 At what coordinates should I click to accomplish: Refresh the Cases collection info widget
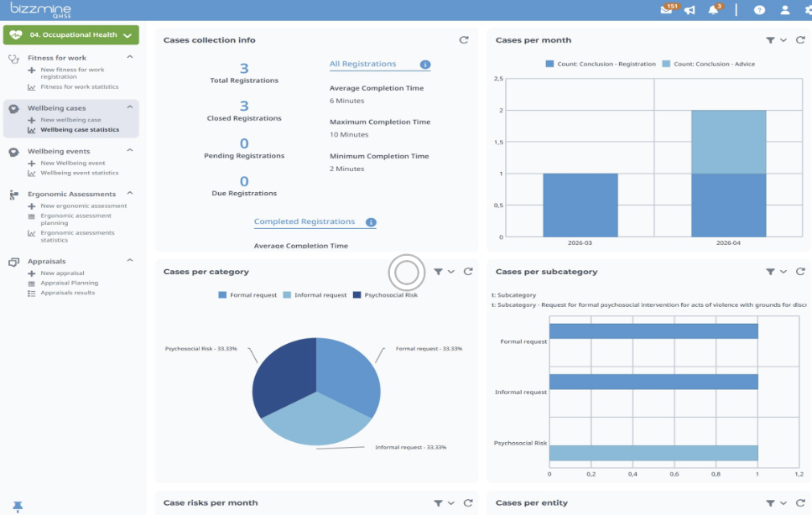464,40
